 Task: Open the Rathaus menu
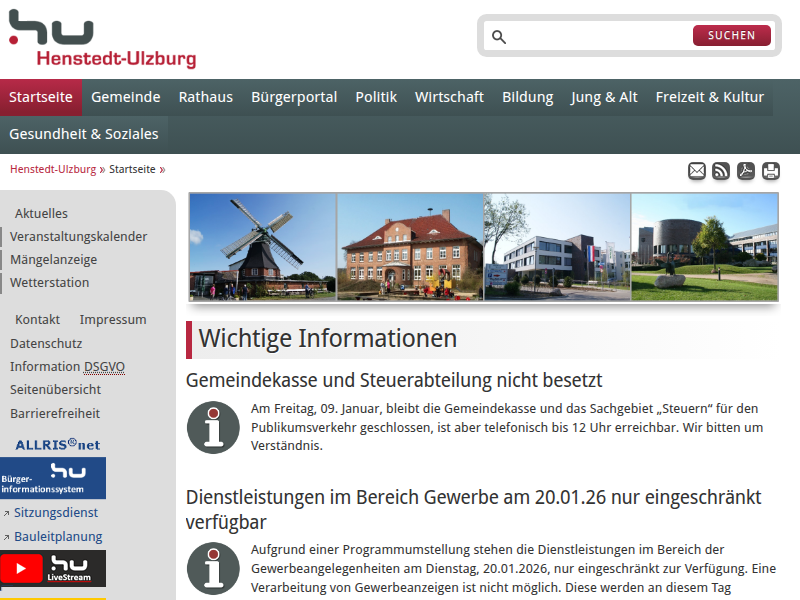pyautogui.click(x=205, y=97)
